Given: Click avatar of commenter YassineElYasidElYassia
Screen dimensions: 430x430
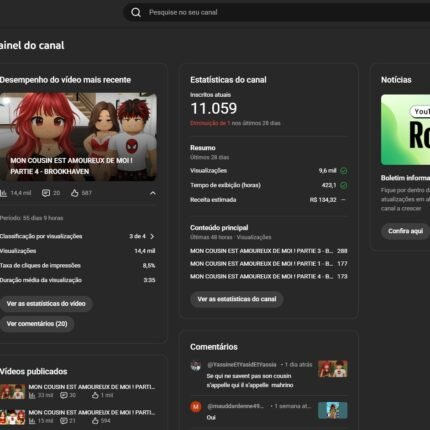Looking at the screenshot, I should (x=196, y=366).
